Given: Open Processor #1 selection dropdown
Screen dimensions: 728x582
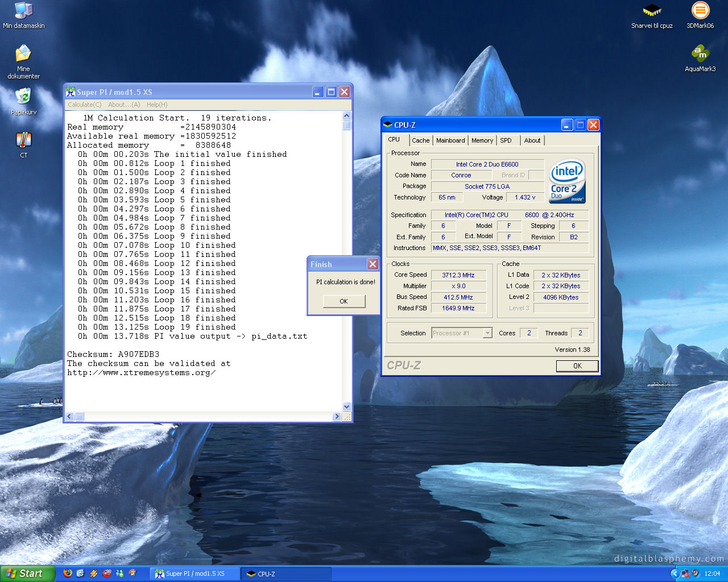Looking at the screenshot, I should tap(462, 333).
